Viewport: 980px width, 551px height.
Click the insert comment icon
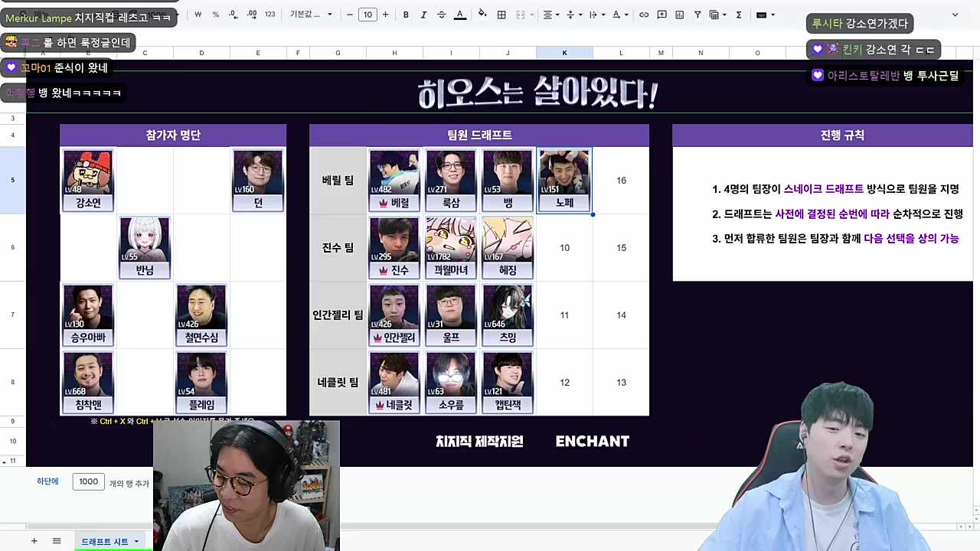click(x=661, y=15)
